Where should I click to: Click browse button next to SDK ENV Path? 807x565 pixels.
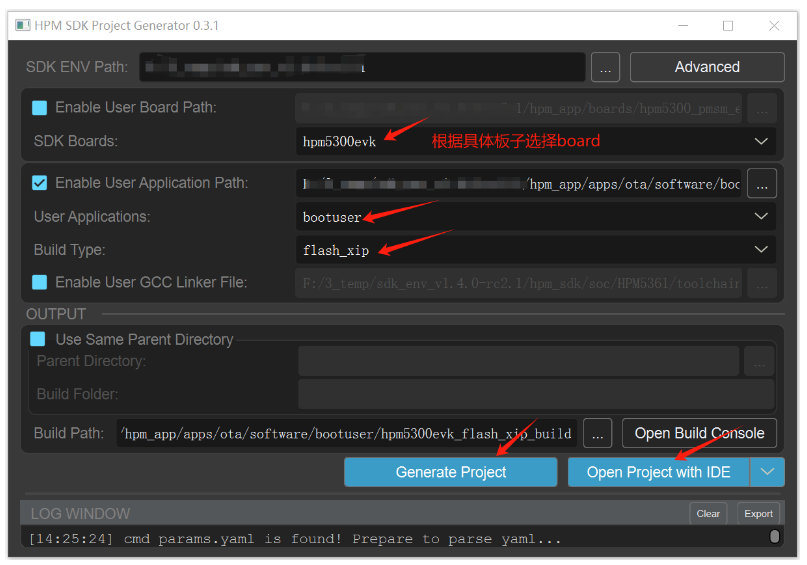605,67
